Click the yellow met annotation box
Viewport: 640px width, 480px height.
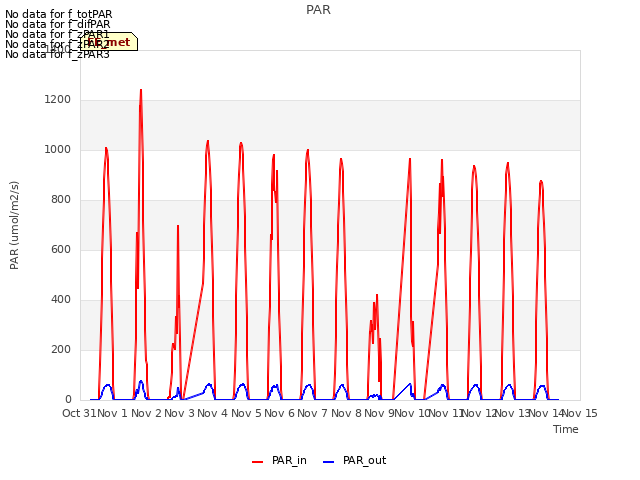click(109, 42)
